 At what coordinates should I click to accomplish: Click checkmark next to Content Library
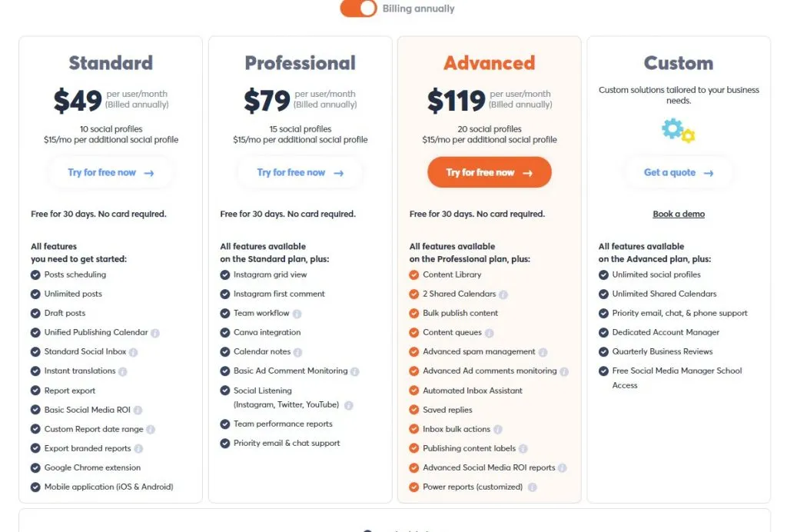tap(413, 275)
